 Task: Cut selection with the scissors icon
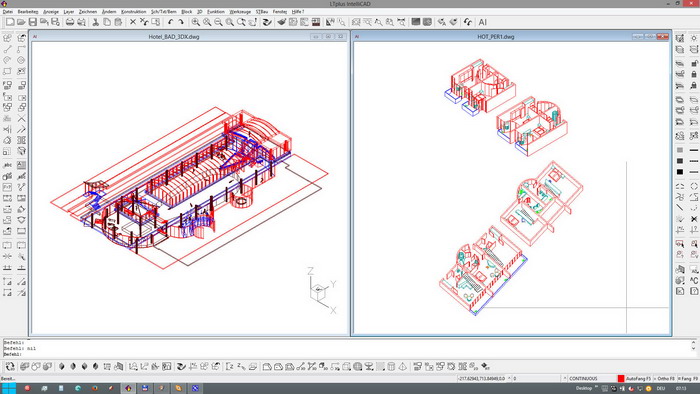pos(96,22)
